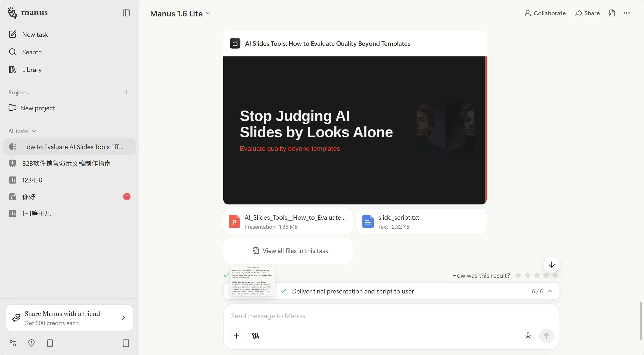This screenshot has width=644, height=355.
Task: Open files icon in top bar
Action: click(x=612, y=13)
